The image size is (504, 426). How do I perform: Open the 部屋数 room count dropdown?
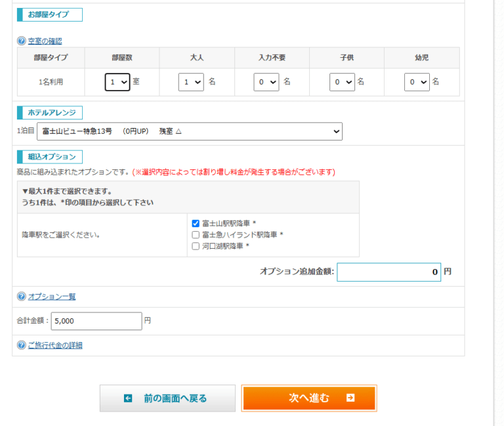117,82
